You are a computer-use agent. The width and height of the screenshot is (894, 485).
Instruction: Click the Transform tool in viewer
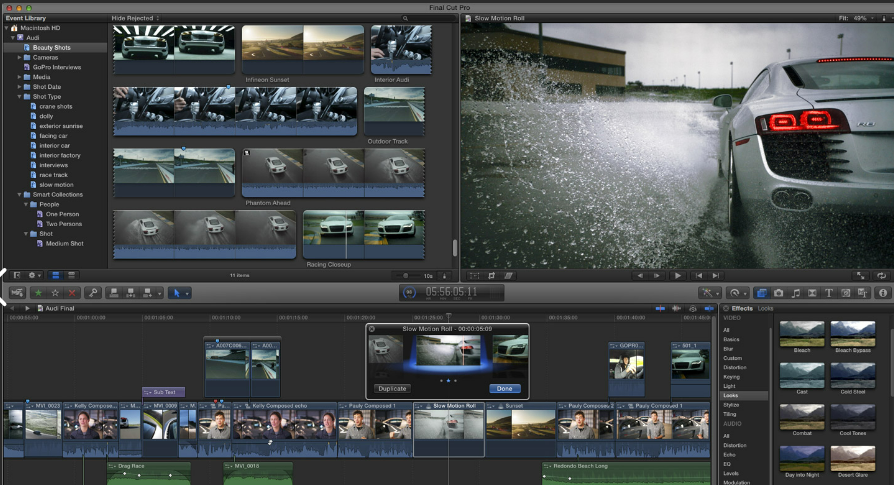(474, 276)
